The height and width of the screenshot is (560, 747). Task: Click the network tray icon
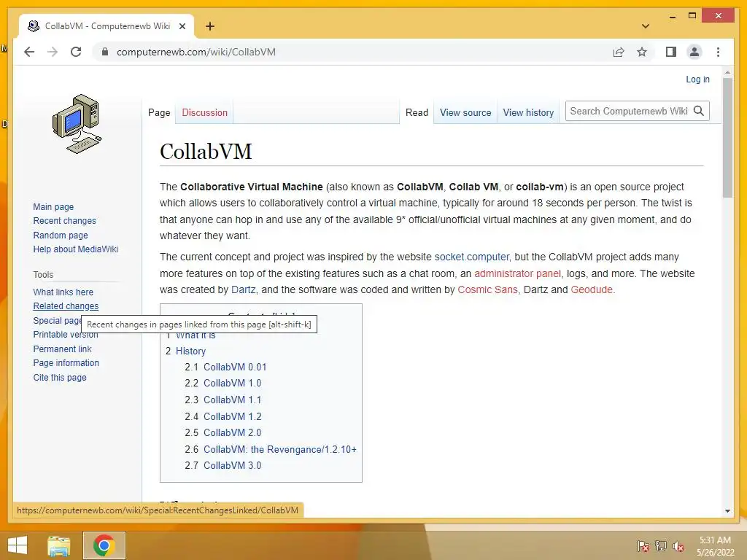pos(661,546)
